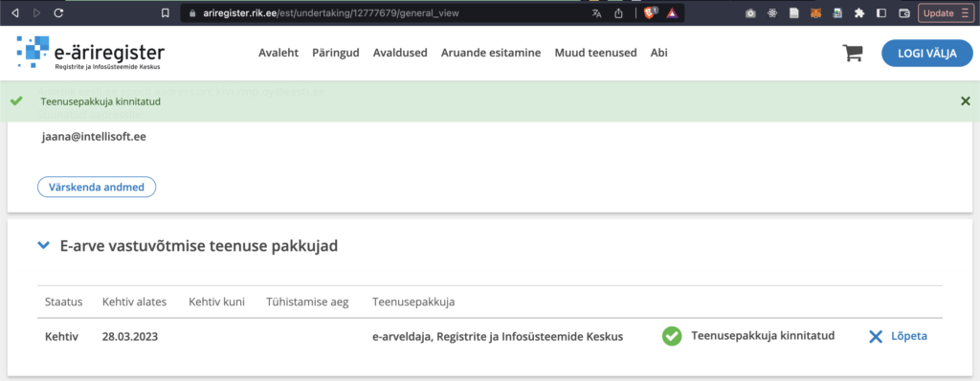
Task: Open the React developer tools extension
Action: [772, 12]
